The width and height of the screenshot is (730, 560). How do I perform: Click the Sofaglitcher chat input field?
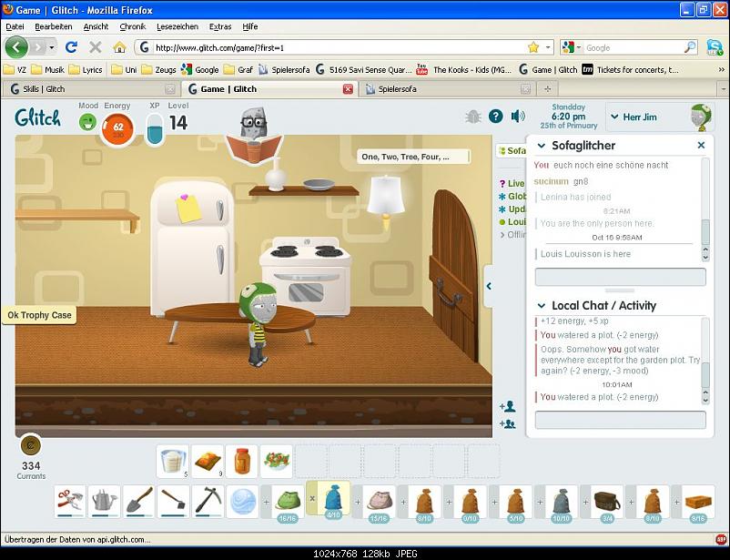[620, 277]
